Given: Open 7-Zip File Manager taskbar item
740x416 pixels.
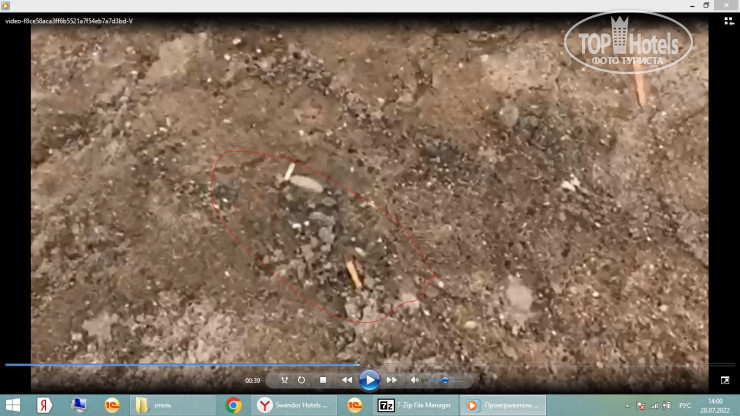Looking at the screenshot, I should tap(415, 405).
